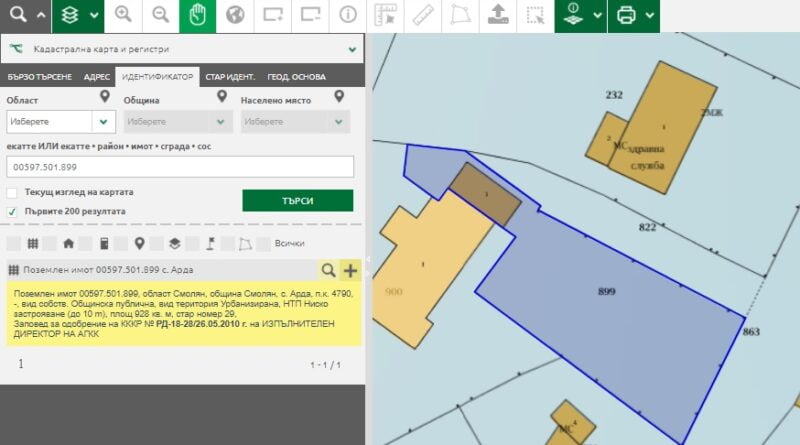Expand the Кадастрална карта и регистри selector

click(182, 49)
